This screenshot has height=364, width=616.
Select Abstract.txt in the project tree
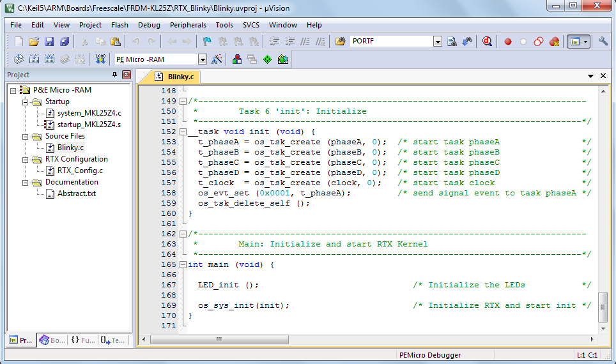(77, 193)
